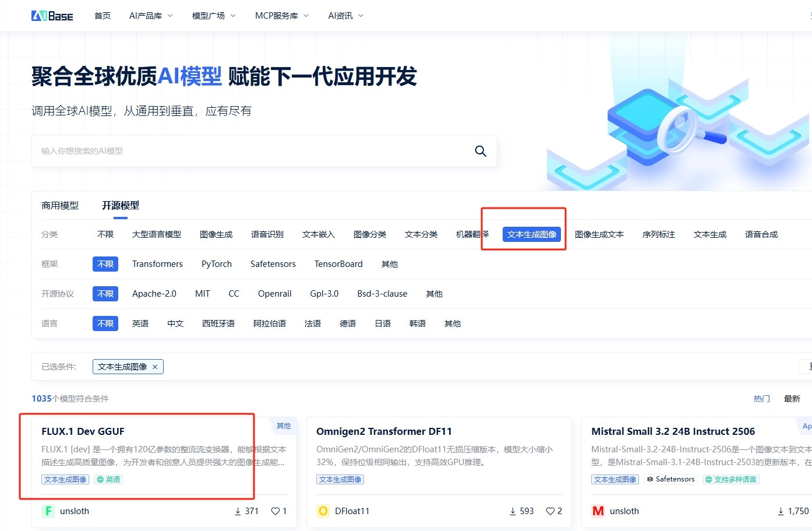Click the 英语 language tag on FLUX card
812x531 pixels.
pos(108,480)
